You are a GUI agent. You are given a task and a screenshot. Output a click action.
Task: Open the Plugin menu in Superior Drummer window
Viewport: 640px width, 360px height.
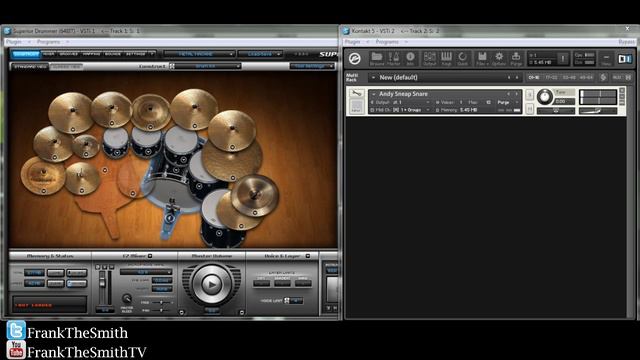coord(13,42)
